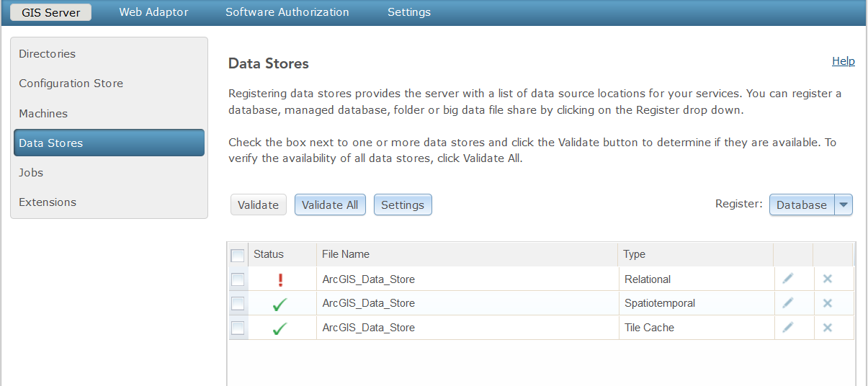Check the select-all checkbox in table header
The height and width of the screenshot is (386, 868).
(x=238, y=255)
